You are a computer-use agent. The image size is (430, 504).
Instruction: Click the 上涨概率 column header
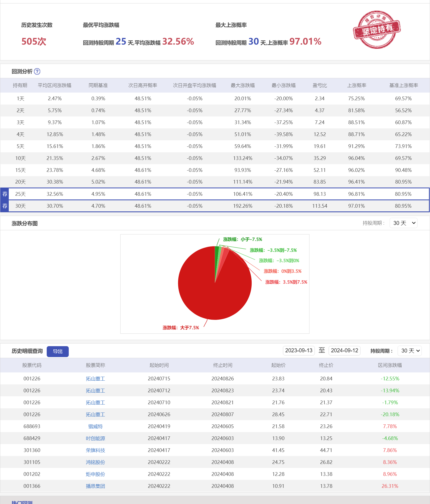(356, 85)
